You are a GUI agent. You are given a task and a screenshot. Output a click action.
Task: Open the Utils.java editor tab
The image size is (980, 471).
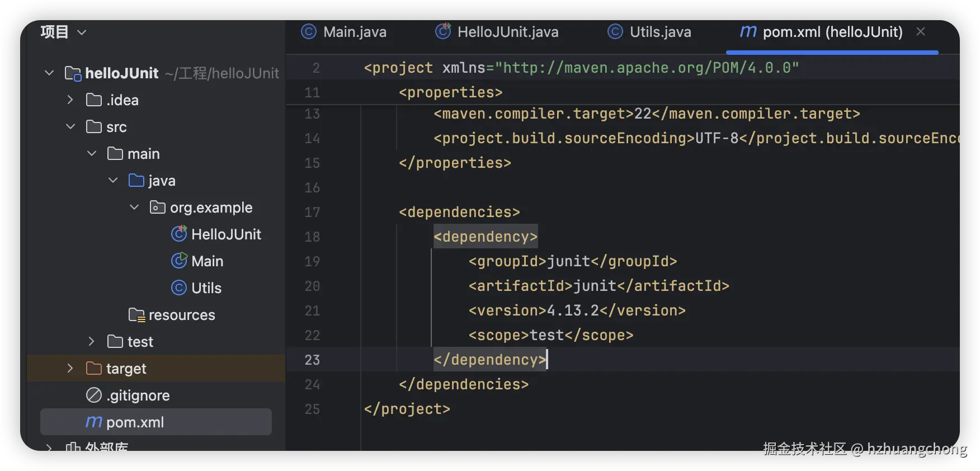[x=649, y=32]
